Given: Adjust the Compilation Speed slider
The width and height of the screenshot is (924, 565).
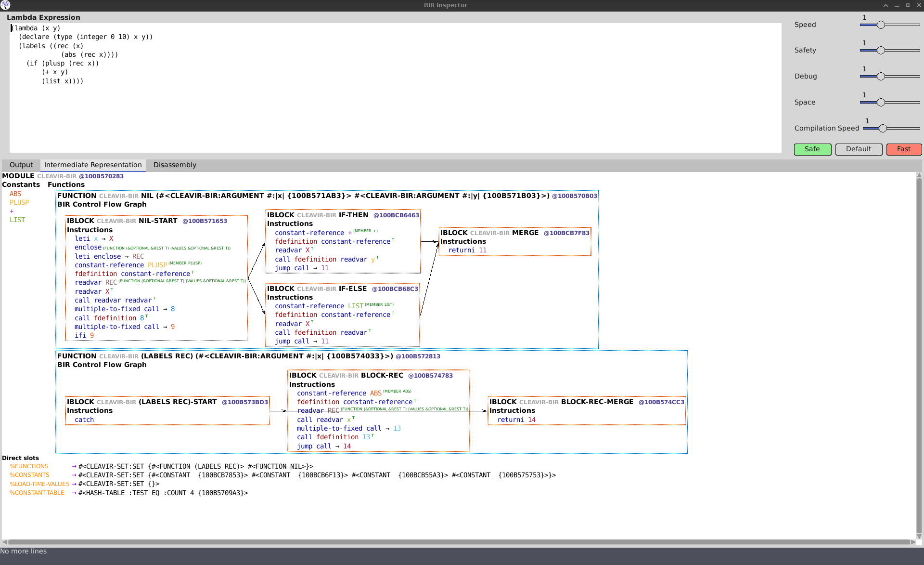Looking at the screenshot, I should click(891, 129).
